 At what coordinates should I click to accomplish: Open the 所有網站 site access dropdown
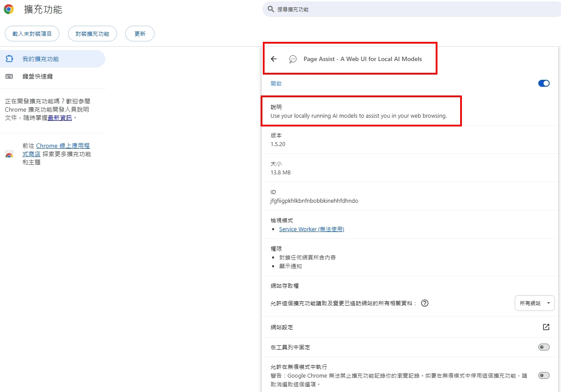click(535, 303)
